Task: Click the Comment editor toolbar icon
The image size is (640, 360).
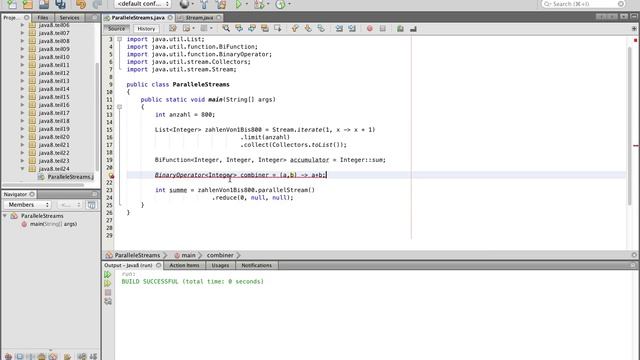Action: [x=400, y=29]
